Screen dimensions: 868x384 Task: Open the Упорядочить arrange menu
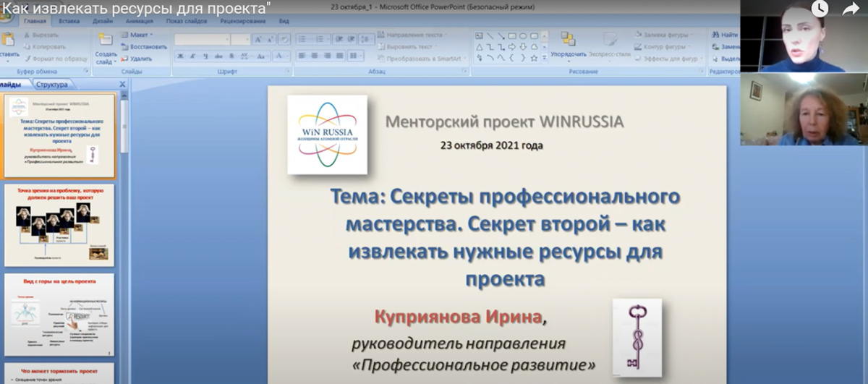(569, 46)
